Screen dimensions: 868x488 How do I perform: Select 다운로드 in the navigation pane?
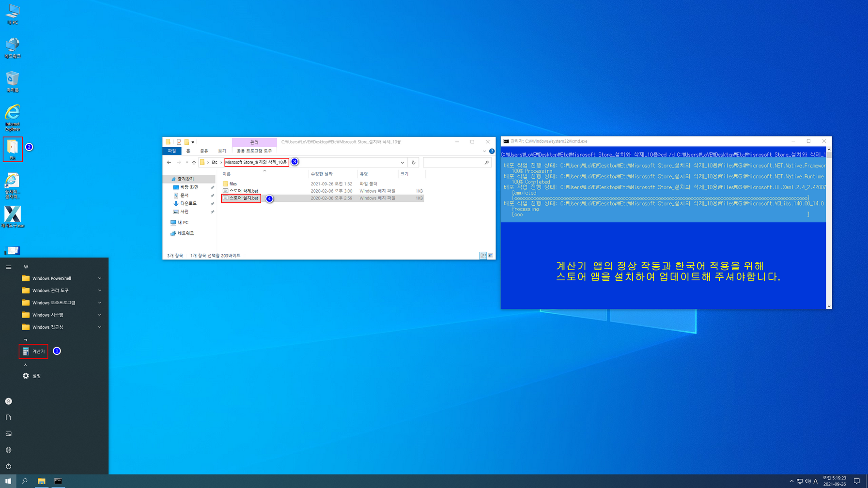pos(188,203)
